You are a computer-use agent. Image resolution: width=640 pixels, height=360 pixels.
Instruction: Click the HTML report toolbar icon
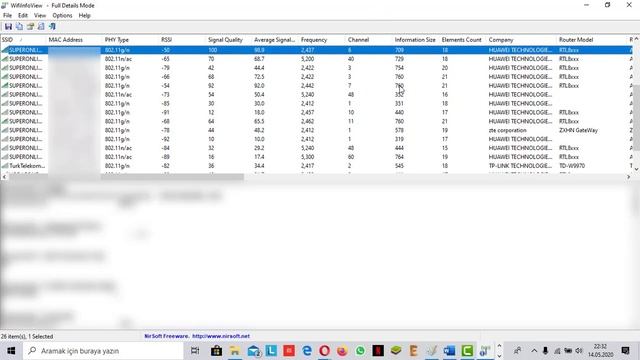pos(41,27)
